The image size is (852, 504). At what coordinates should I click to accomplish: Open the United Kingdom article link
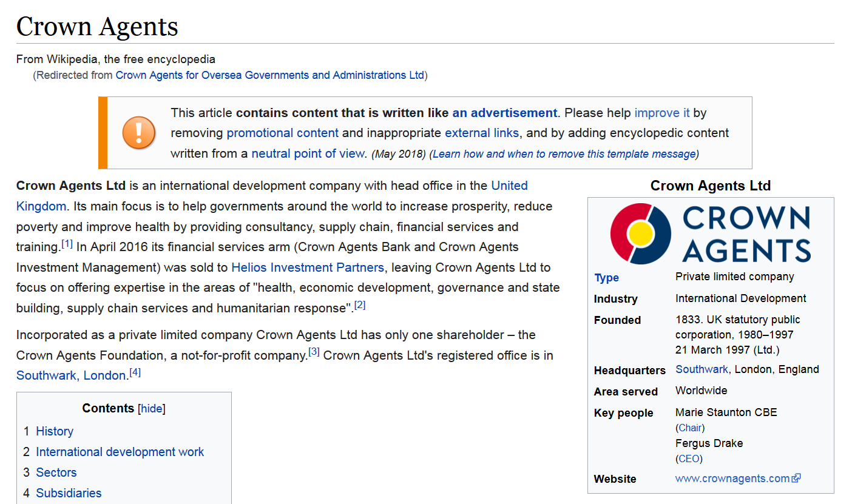coord(509,186)
